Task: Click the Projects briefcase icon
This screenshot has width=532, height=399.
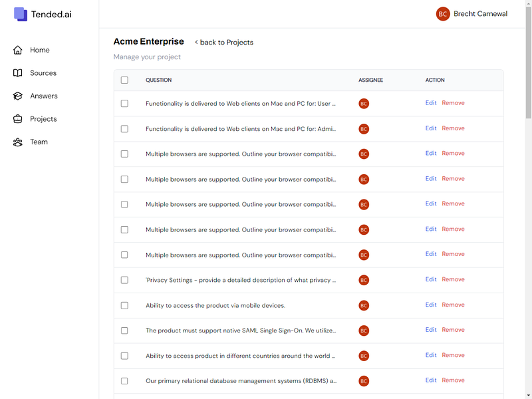Action: (x=18, y=119)
